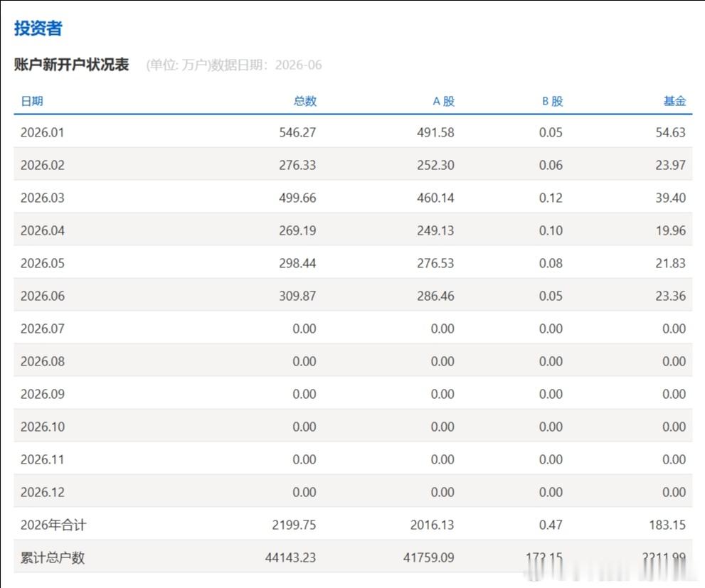Select total value 276.33
Screen dimensions: 705x588
coord(297,165)
